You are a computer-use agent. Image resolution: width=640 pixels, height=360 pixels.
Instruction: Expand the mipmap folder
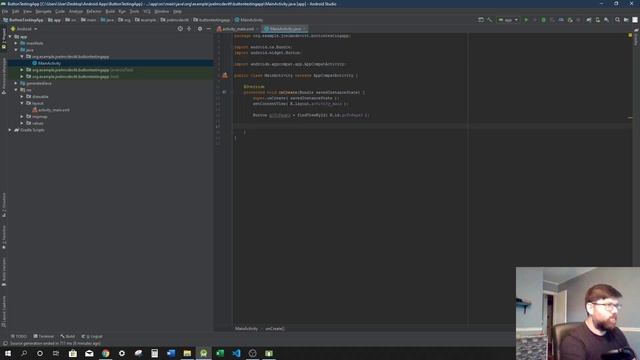coord(22,117)
